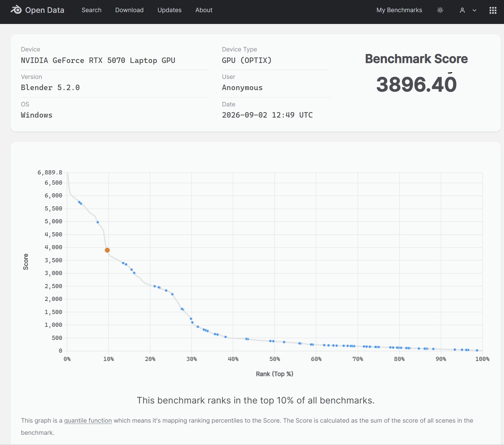Click the benchmark score 3896.40
Image resolution: width=504 pixels, height=445 pixels.
pyautogui.click(x=417, y=84)
